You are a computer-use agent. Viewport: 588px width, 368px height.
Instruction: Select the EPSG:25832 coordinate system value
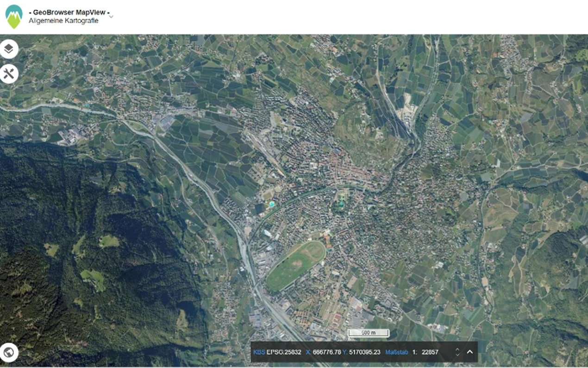[284, 352]
